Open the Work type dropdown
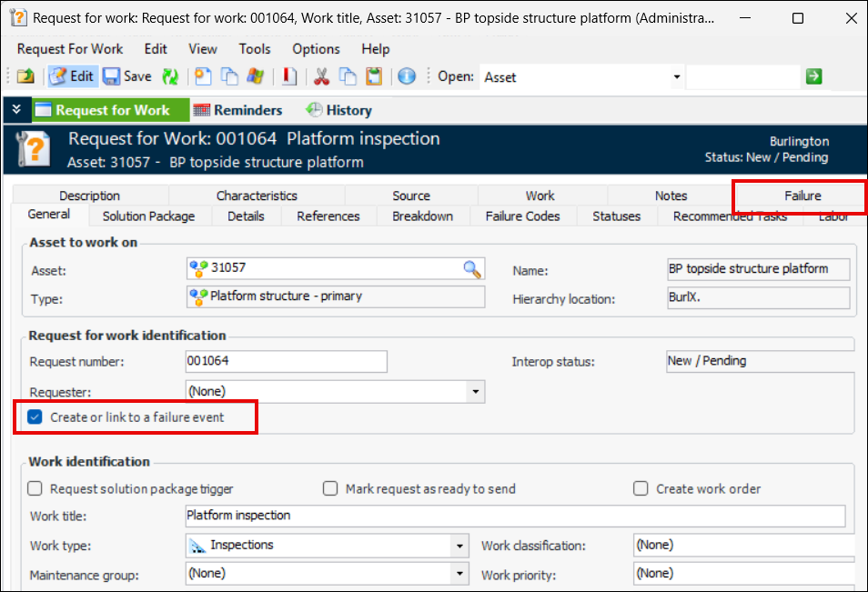The width and height of the screenshot is (868, 592). (460, 547)
